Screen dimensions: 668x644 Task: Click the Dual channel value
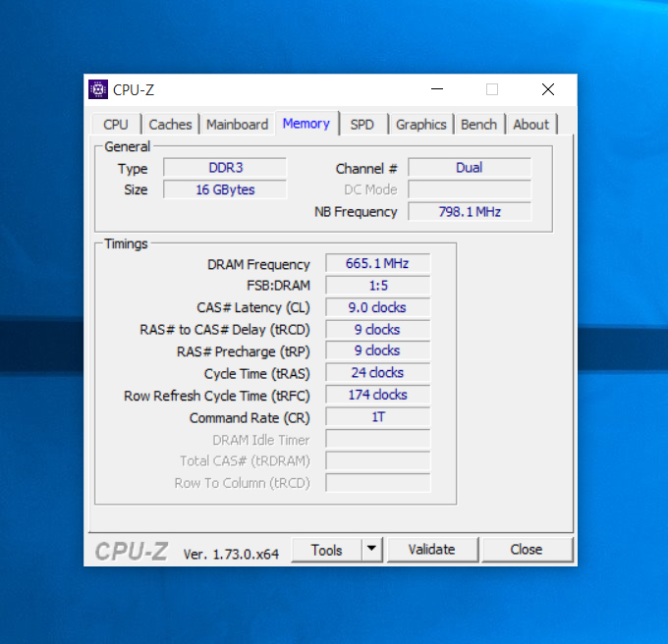[470, 168]
